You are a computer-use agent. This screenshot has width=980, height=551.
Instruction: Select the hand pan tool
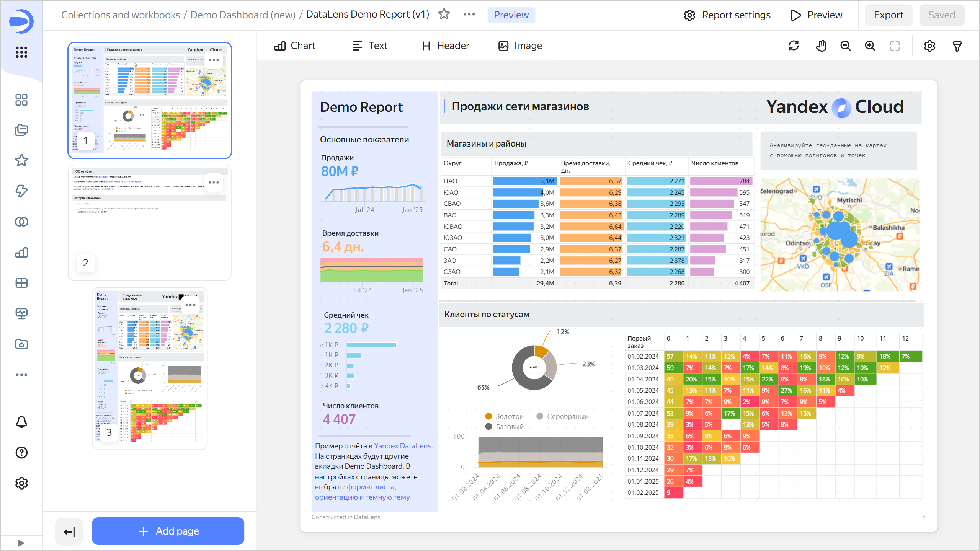pos(821,46)
